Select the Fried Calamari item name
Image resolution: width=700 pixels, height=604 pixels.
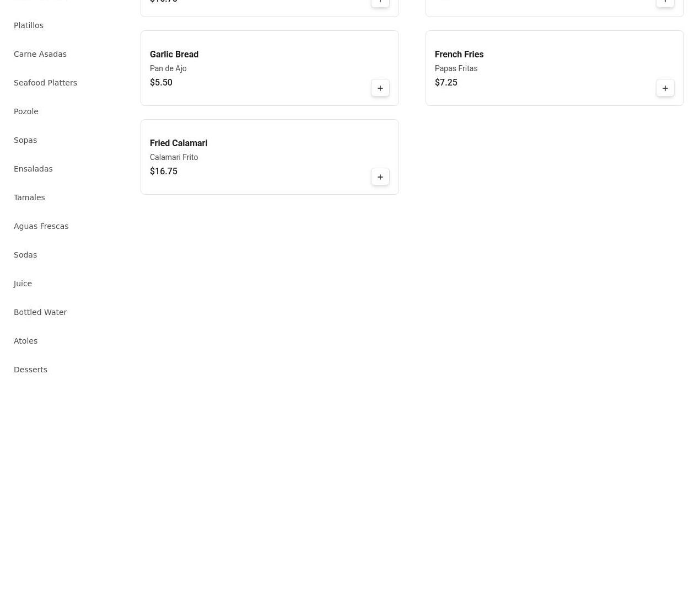pos(179,143)
